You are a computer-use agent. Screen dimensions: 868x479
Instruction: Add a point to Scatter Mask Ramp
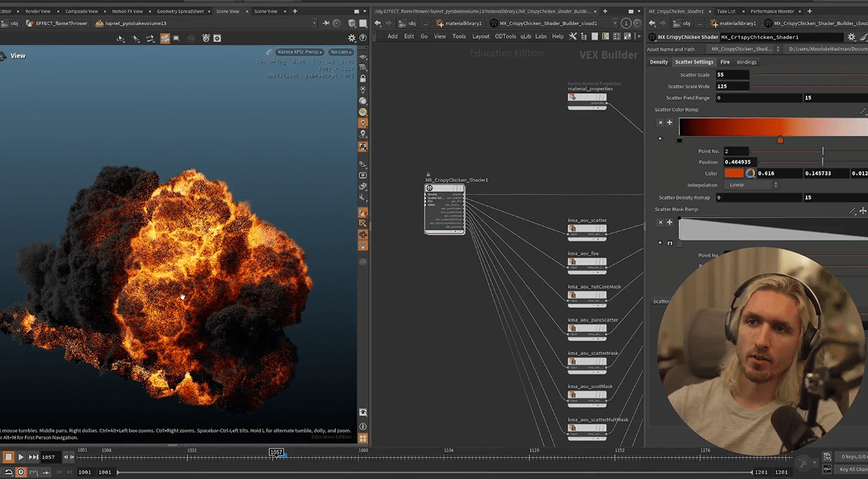(x=669, y=222)
